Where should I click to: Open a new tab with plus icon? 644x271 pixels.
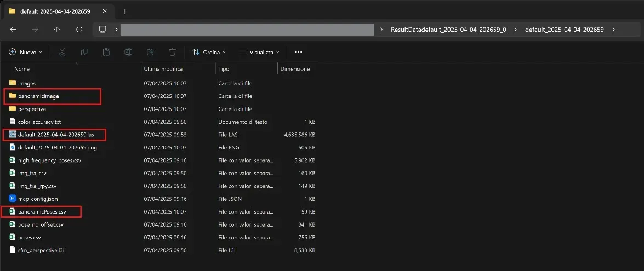[125, 11]
